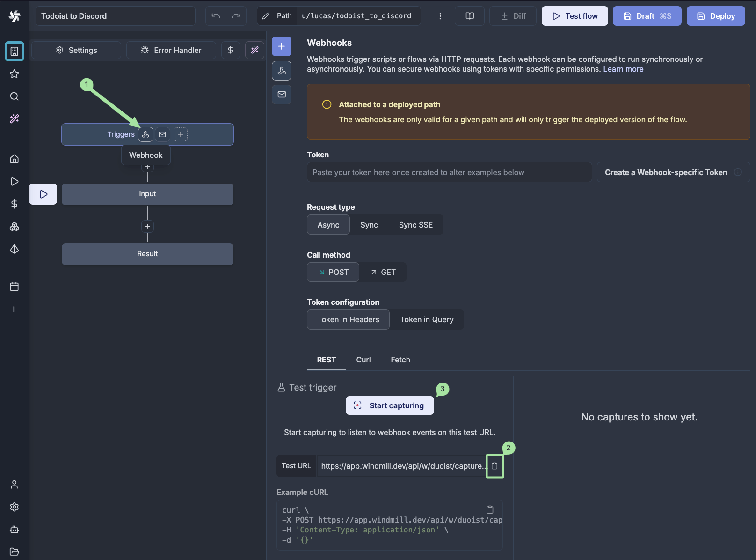Choose Token in Query configuration
The height and width of the screenshot is (560, 756).
pyautogui.click(x=427, y=319)
